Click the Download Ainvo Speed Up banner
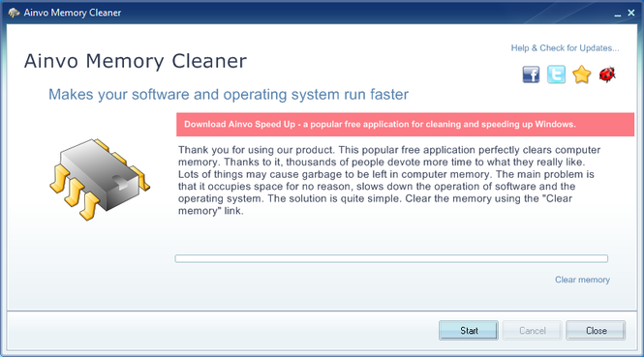 [406, 125]
